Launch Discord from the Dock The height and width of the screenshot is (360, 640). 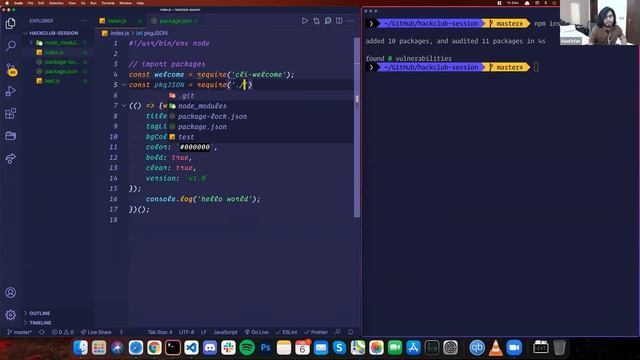(x=210, y=348)
